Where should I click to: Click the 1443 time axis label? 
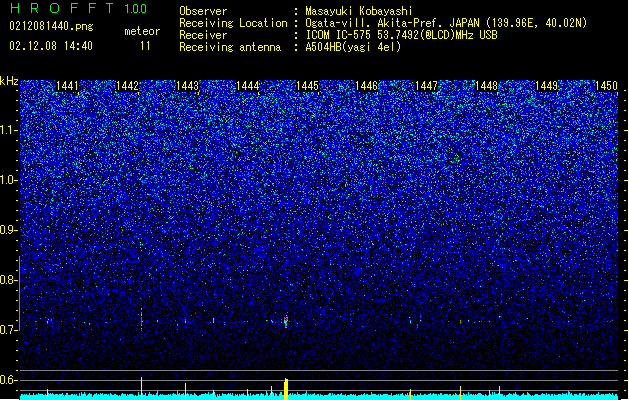coord(187,86)
